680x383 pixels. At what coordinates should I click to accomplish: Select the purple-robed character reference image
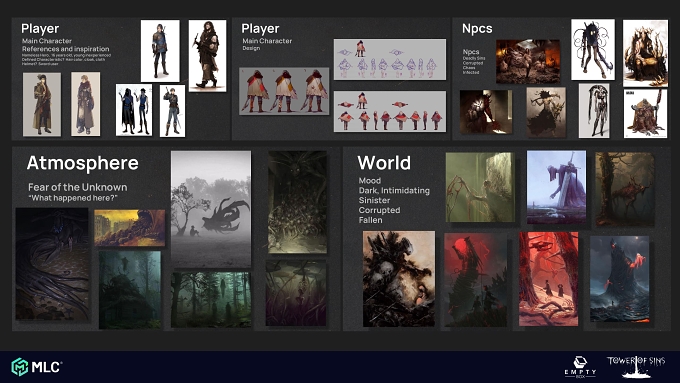(x=85, y=104)
